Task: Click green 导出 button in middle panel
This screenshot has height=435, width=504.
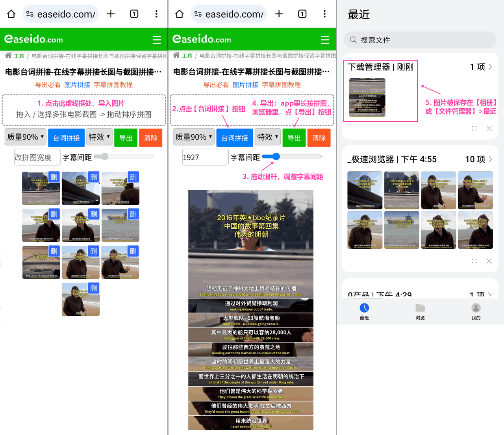Action: pos(294,138)
